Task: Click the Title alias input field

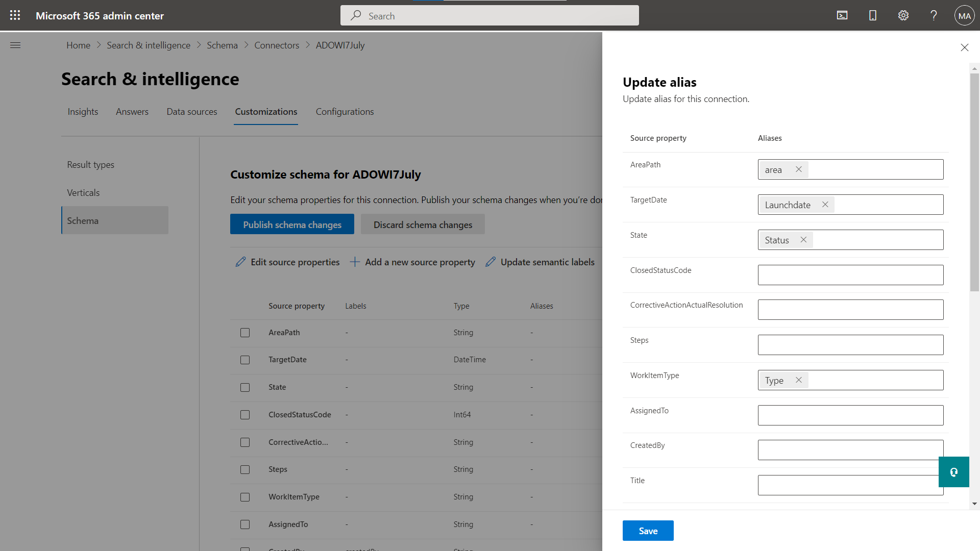Action: tap(851, 484)
